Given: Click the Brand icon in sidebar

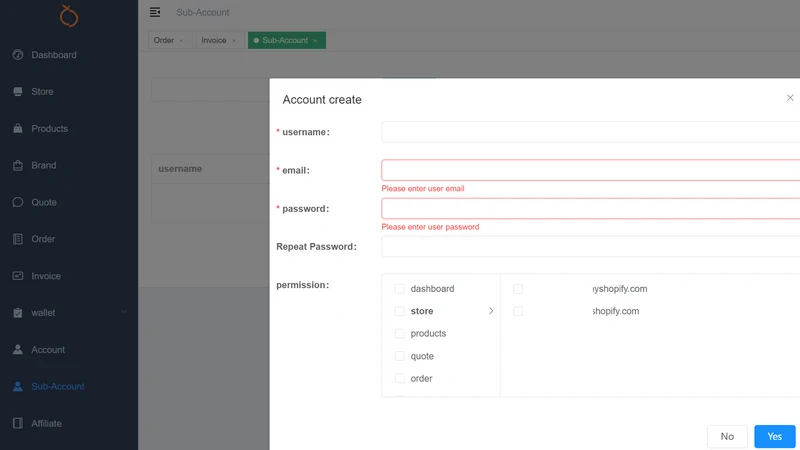Looking at the screenshot, I should (18, 165).
